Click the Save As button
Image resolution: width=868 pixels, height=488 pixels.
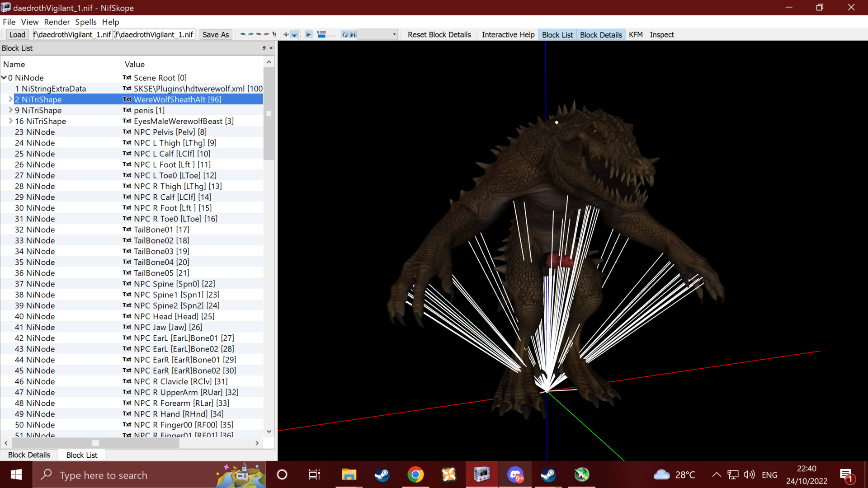click(216, 34)
